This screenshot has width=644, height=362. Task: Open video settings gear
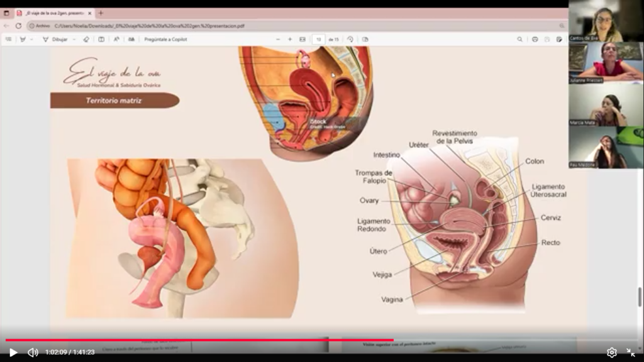(x=611, y=353)
